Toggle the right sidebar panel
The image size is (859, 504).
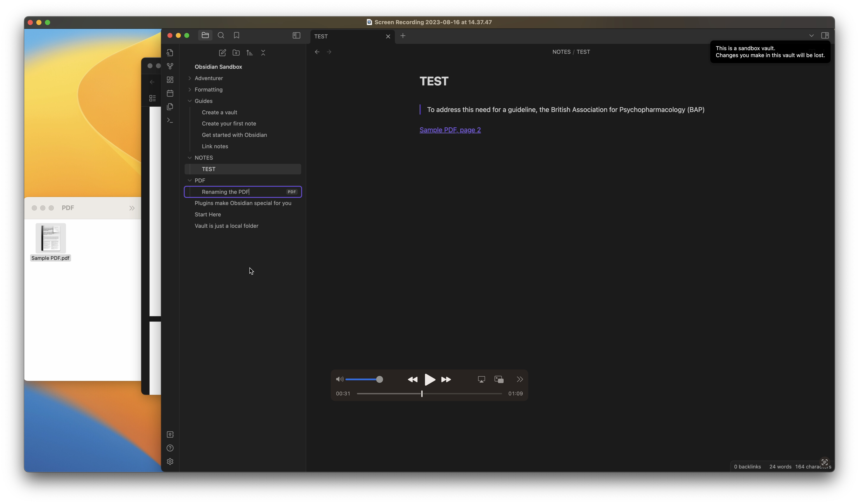(x=825, y=35)
